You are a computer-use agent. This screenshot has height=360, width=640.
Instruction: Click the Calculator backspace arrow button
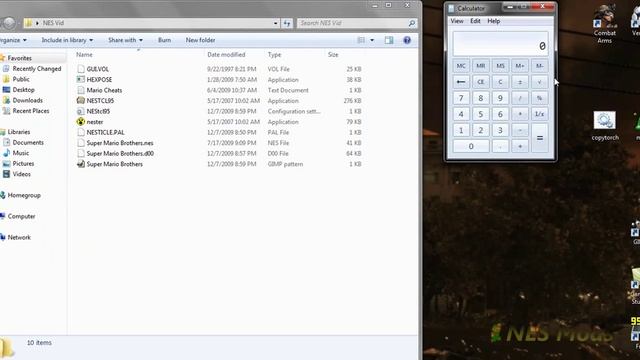461,82
